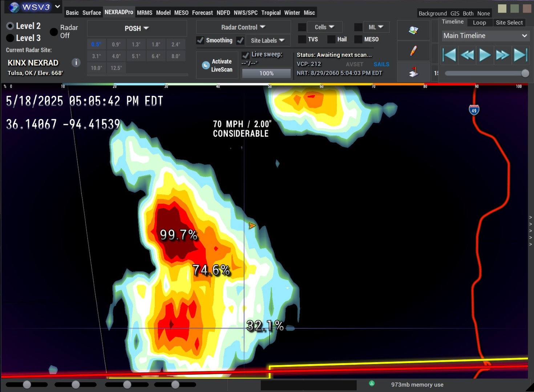534x392 pixels.
Task: Select the orange drawing pen tool
Action: (413, 51)
